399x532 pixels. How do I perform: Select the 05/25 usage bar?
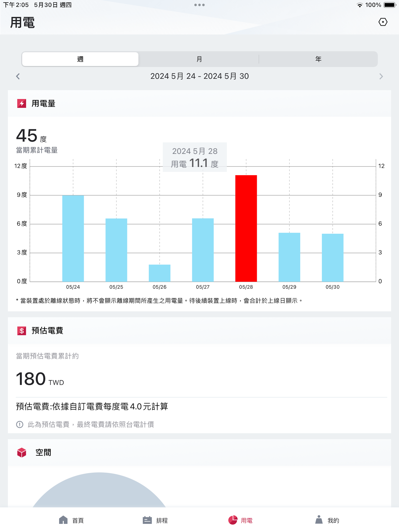pyautogui.click(x=116, y=250)
